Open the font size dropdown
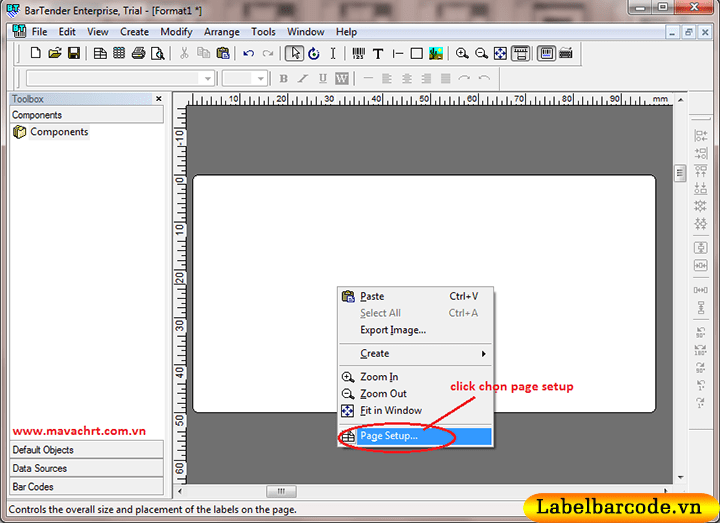 click(x=260, y=78)
